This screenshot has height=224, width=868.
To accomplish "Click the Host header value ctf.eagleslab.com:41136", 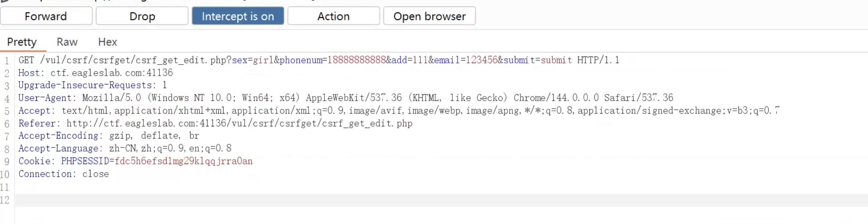I will pos(112,73).
